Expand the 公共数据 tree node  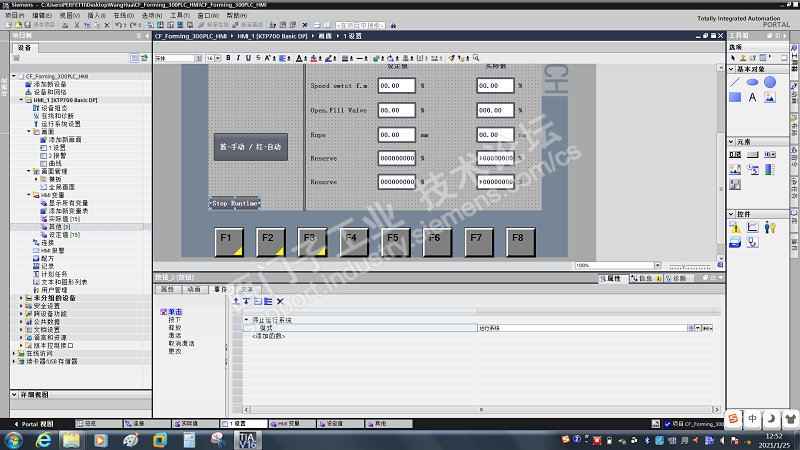click(21, 321)
